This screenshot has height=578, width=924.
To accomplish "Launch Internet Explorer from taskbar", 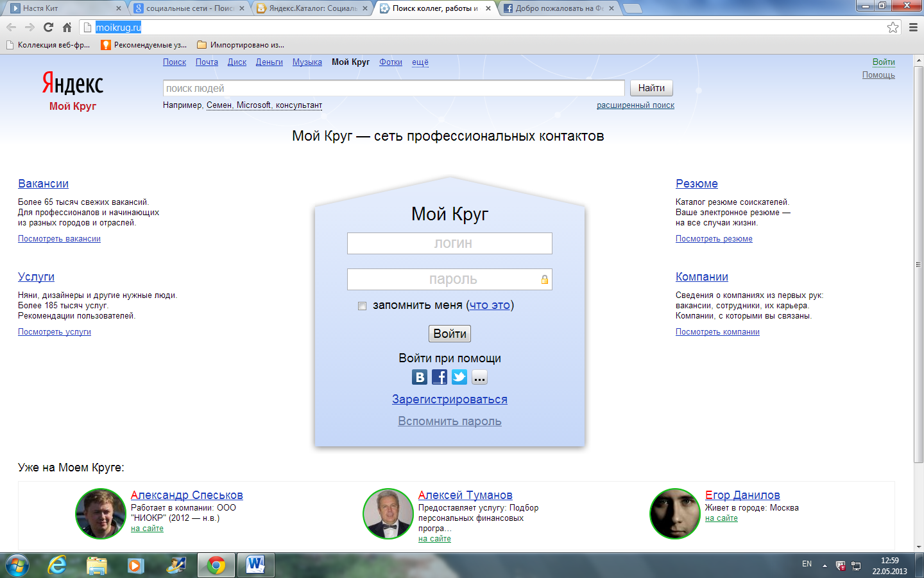I will click(x=57, y=565).
